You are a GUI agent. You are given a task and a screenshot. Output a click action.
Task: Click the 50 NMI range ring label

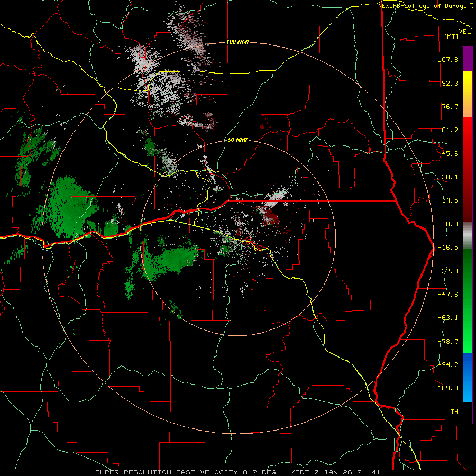click(237, 140)
